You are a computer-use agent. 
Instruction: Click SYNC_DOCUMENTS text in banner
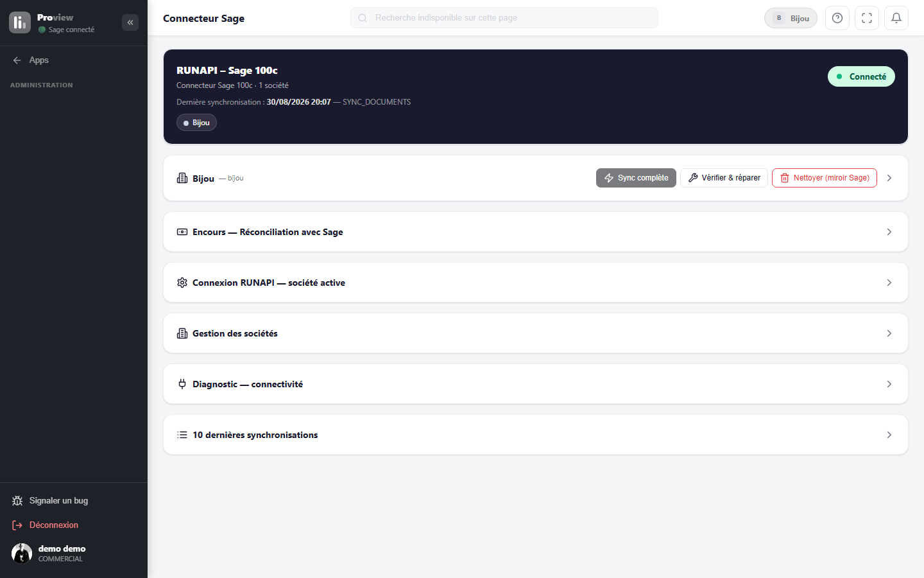[377, 102]
